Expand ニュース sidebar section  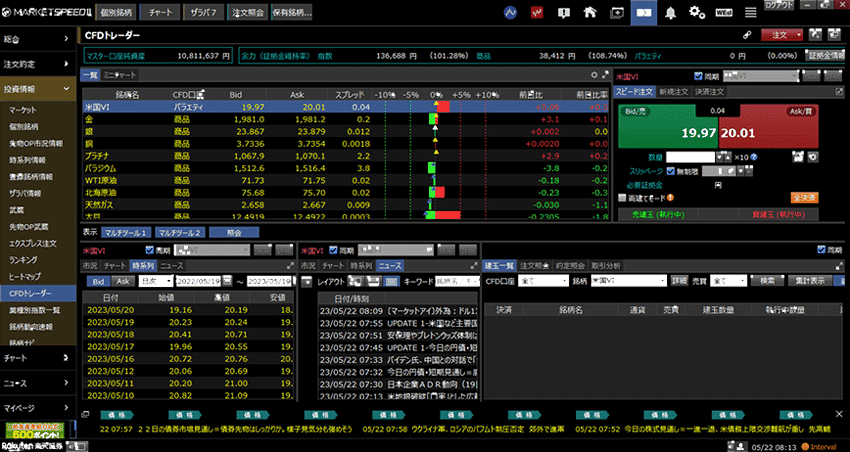click(x=38, y=383)
